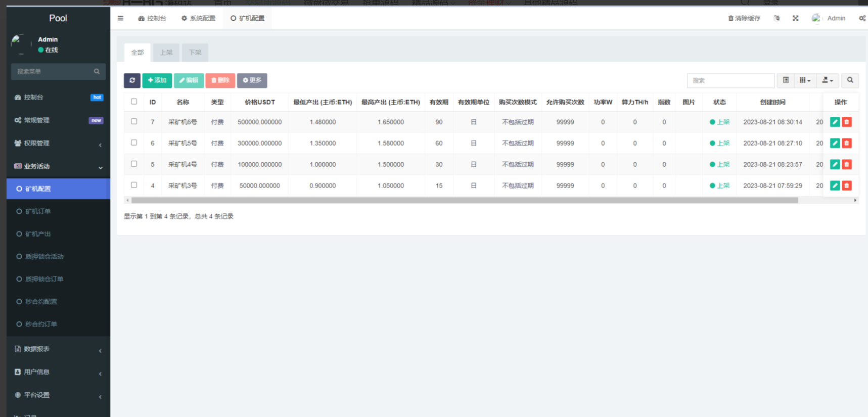The image size is (868, 417).
Task: Click the table 搜索 input field
Action: pyautogui.click(x=730, y=80)
